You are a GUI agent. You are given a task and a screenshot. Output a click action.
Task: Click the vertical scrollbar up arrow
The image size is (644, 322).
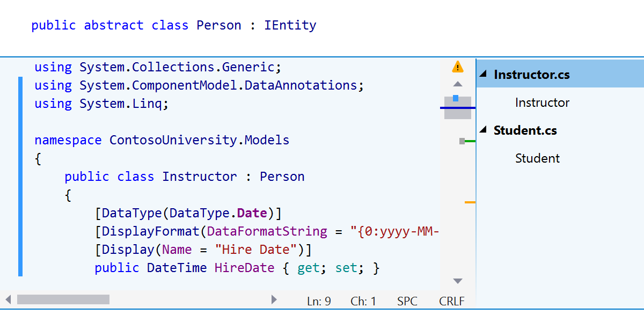pyautogui.click(x=458, y=84)
